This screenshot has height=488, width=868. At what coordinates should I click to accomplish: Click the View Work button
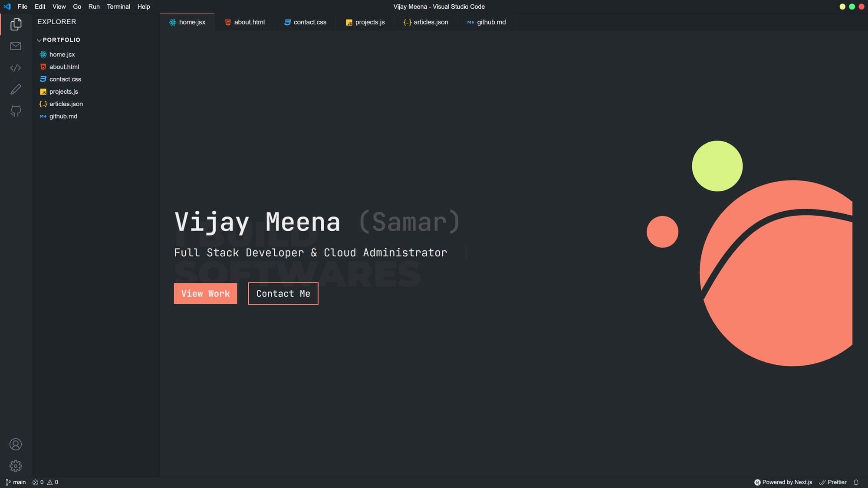(x=205, y=293)
